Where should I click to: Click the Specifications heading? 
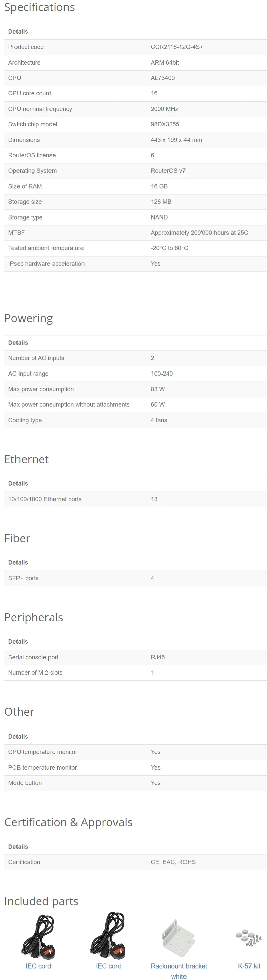coord(40,7)
